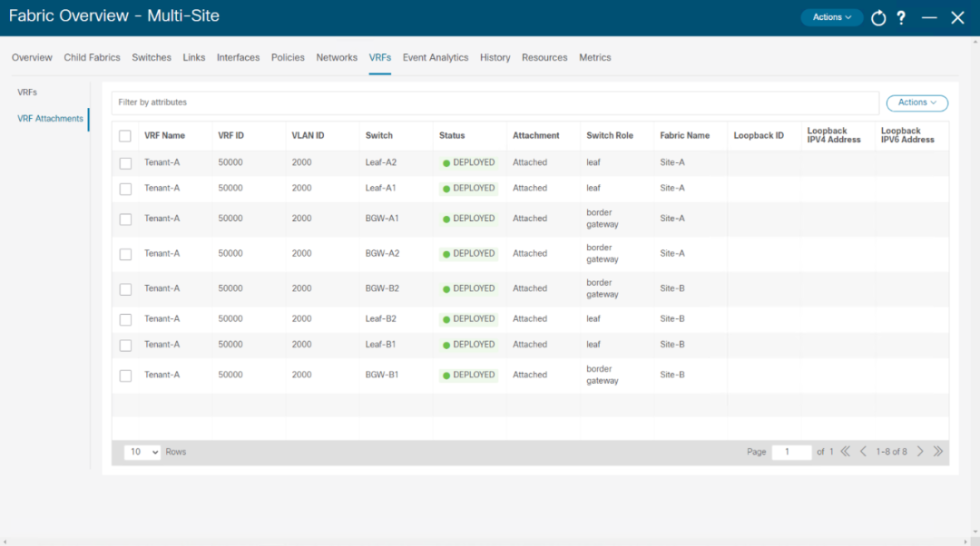The width and height of the screenshot is (980, 546).
Task: Click the vertical scrollbar at right edge
Action: click(975, 288)
